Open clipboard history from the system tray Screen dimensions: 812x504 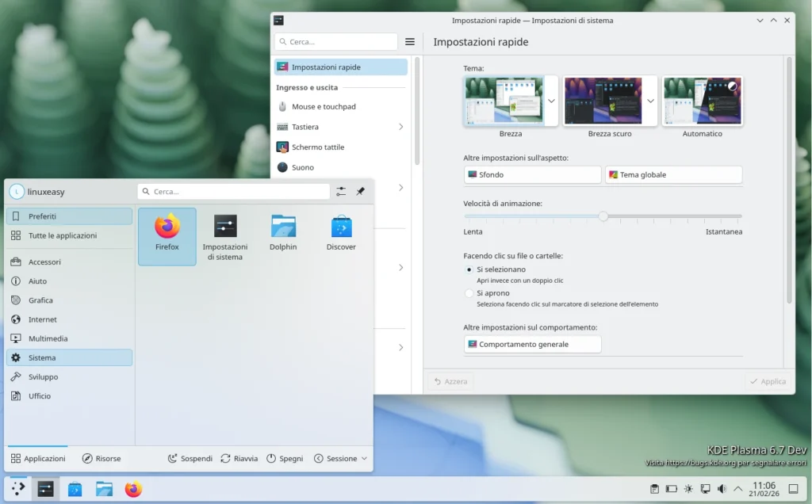[655, 489]
